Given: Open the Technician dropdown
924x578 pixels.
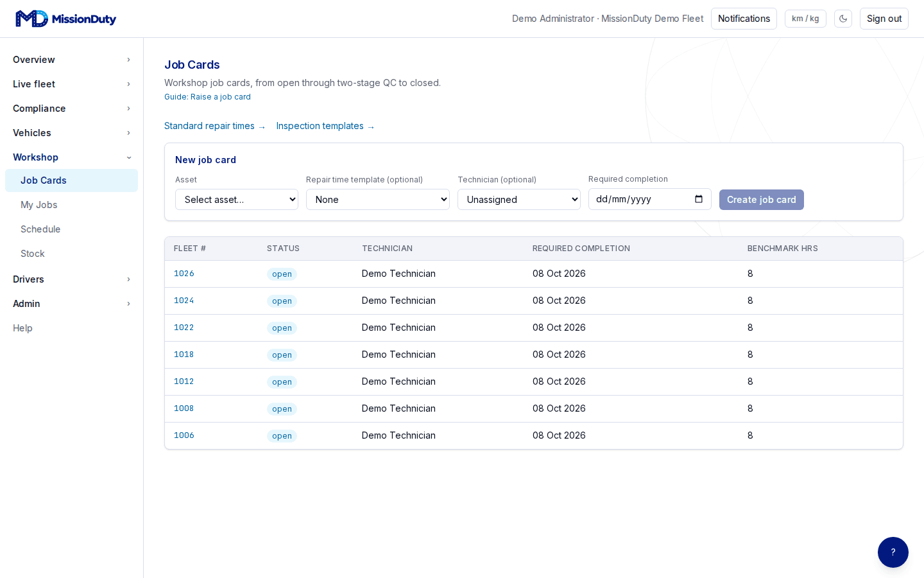Looking at the screenshot, I should 519,200.
